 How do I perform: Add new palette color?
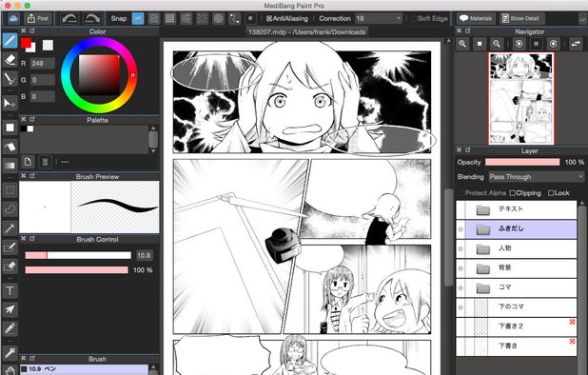28,162
